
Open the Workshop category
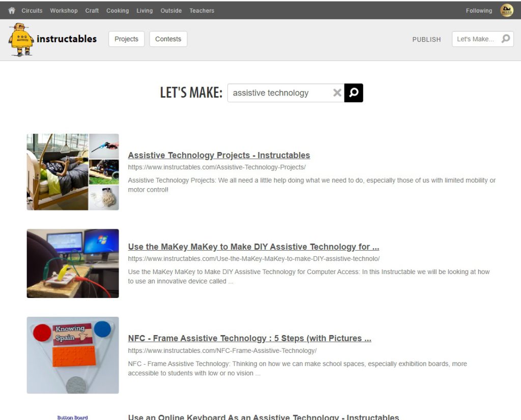pyautogui.click(x=64, y=11)
